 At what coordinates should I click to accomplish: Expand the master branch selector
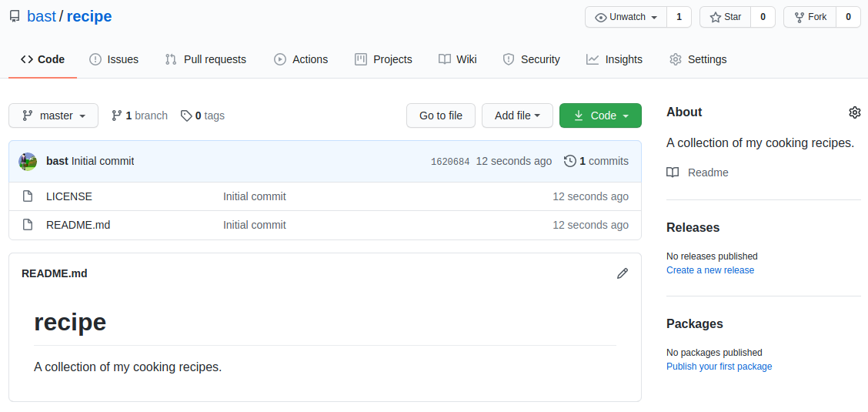53,116
